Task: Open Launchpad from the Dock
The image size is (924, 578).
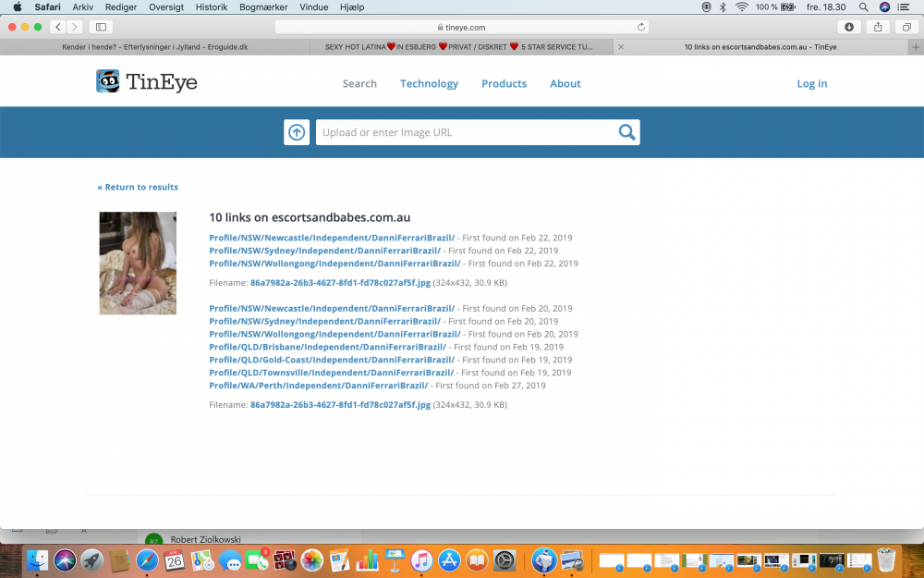Action: (x=91, y=560)
